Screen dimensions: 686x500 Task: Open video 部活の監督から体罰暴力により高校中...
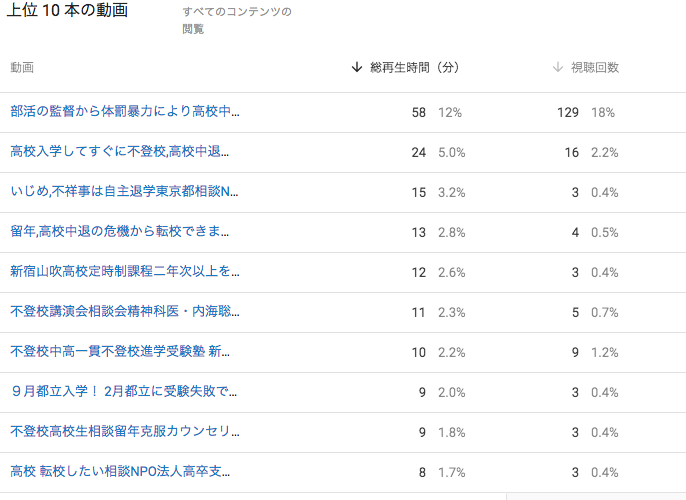click(125, 112)
